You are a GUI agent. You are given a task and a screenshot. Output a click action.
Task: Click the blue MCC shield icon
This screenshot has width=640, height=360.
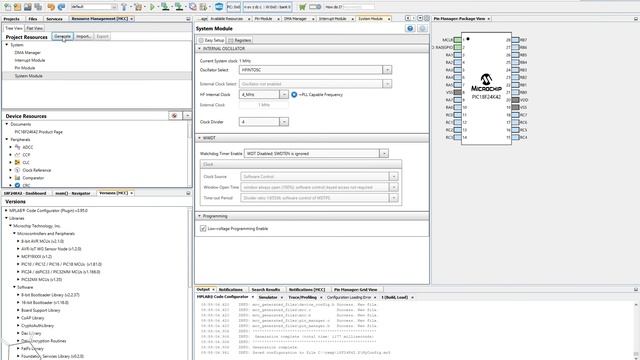219,7
